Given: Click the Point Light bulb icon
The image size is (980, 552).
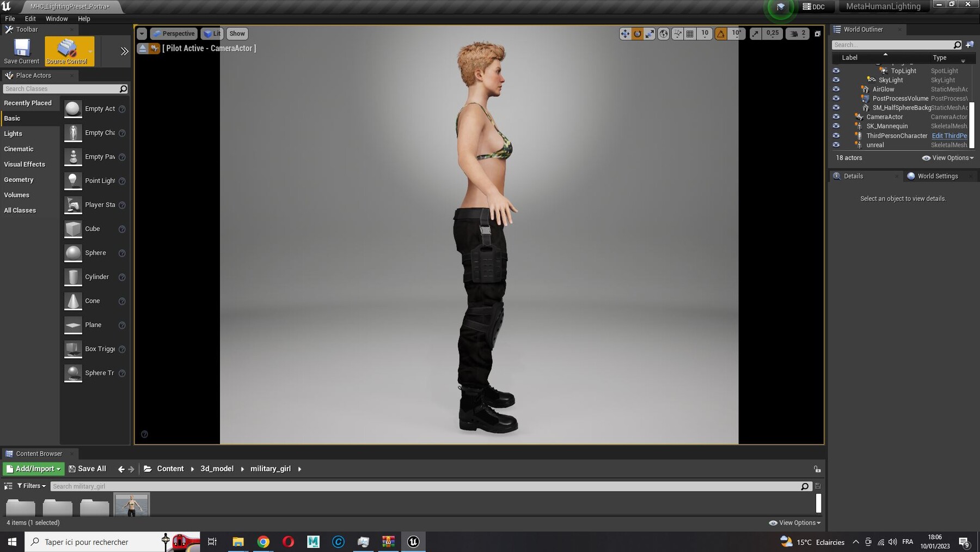Looking at the screenshot, I should pos(73,181).
